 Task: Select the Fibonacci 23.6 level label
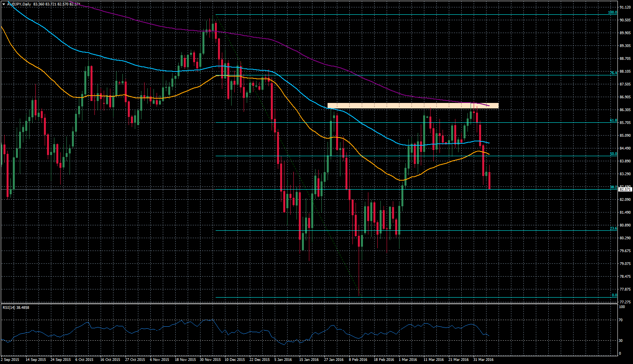point(613,228)
